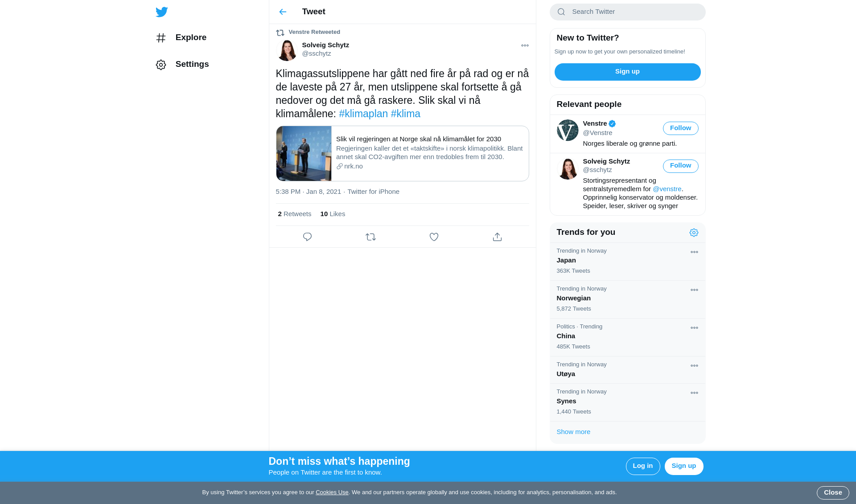Click the Twitter bird logo
This screenshot has height=504, width=856.
(x=162, y=12)
